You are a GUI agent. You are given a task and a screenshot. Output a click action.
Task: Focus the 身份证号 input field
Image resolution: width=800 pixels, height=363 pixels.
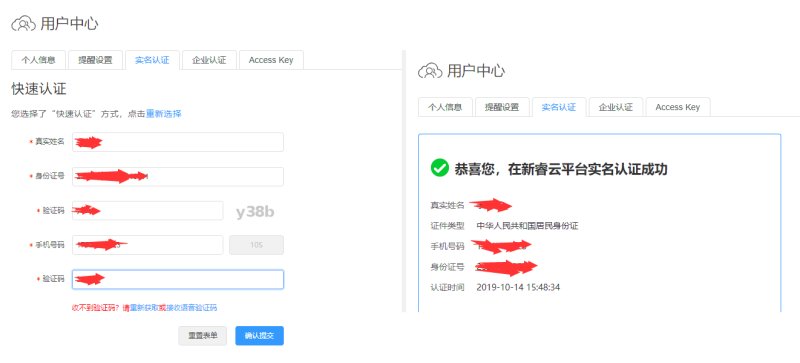click(178, 177)
